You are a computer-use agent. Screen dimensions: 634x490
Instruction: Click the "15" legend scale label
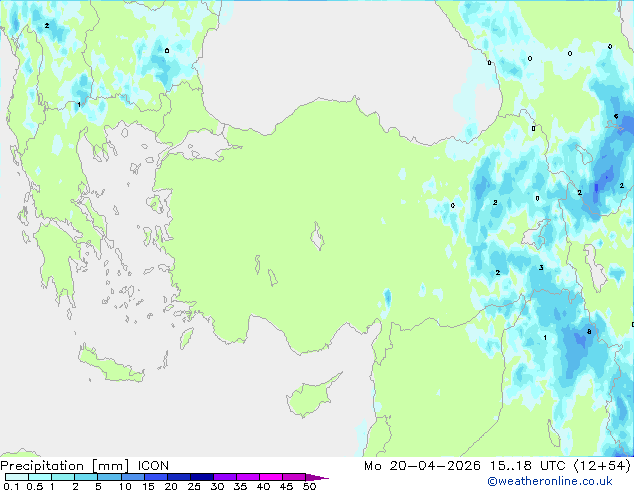click(148, 486)
